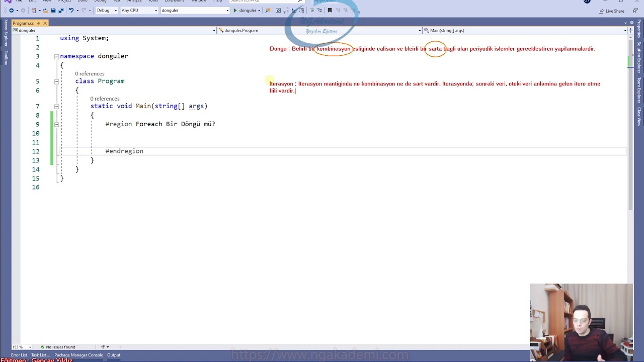
Task: Click the Open File folder icon
Action: (x=45, y=11)
